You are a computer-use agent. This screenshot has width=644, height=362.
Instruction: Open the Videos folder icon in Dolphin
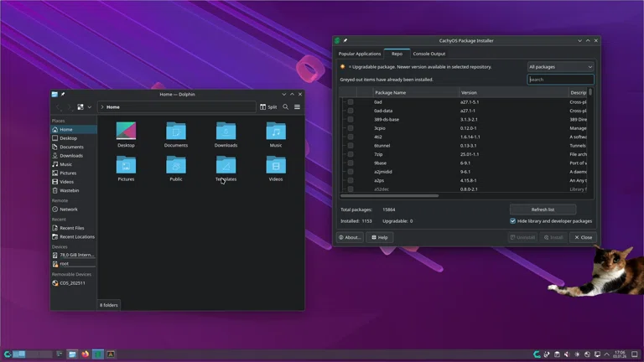tap(276, 165)
